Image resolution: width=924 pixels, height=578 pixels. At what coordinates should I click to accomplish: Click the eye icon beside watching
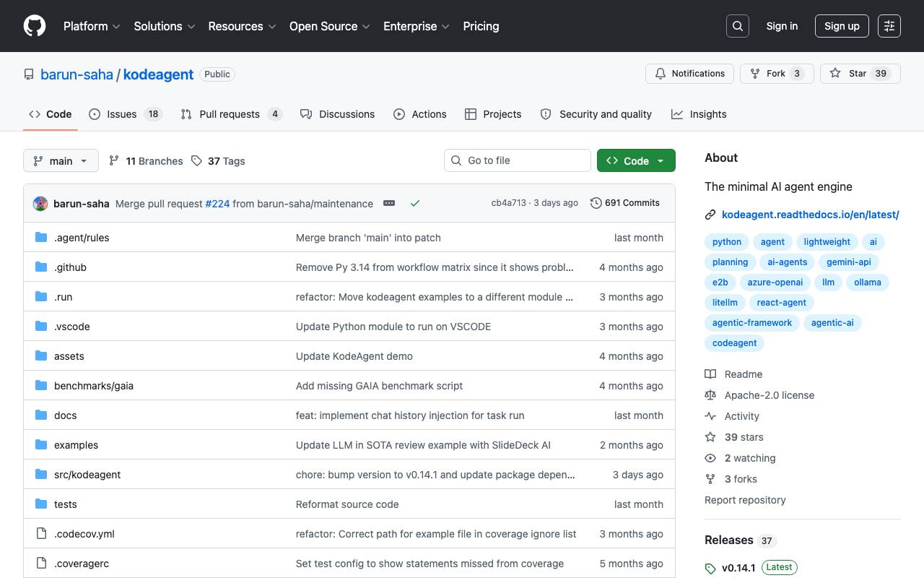click(710, 458)
